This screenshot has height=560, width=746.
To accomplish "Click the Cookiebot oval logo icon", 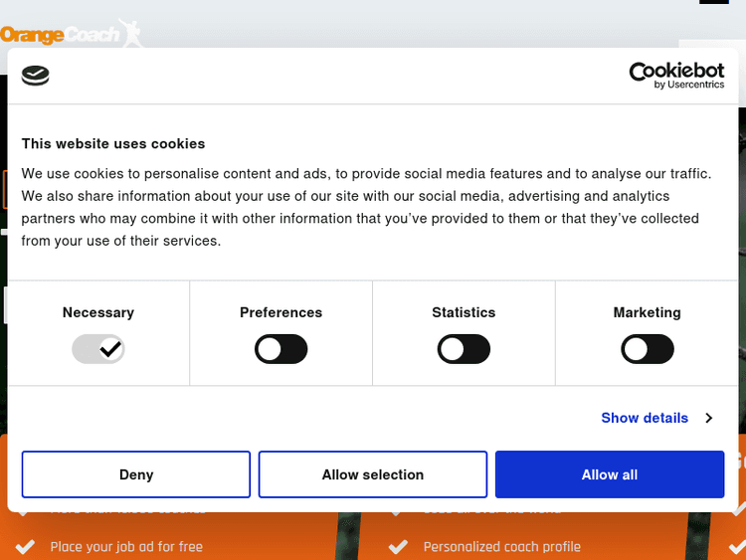I will coord(36,76).
